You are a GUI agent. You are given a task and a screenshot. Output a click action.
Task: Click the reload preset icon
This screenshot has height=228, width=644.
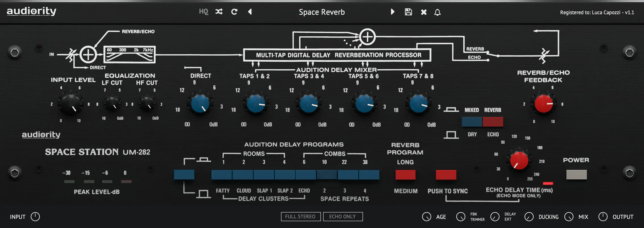[234, 12]
